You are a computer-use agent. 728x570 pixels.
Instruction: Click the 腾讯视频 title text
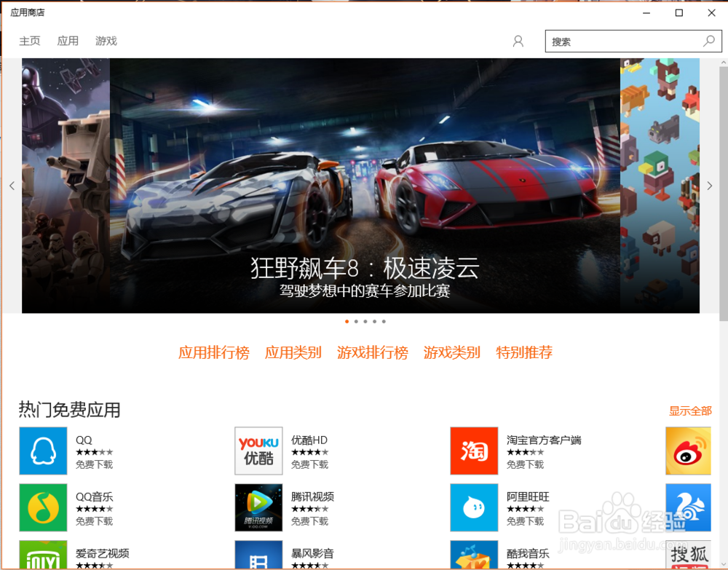click(312, 496)
